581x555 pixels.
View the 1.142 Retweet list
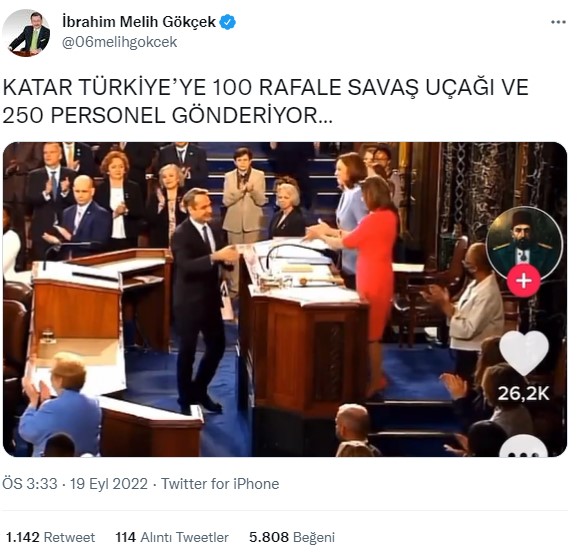50,537
